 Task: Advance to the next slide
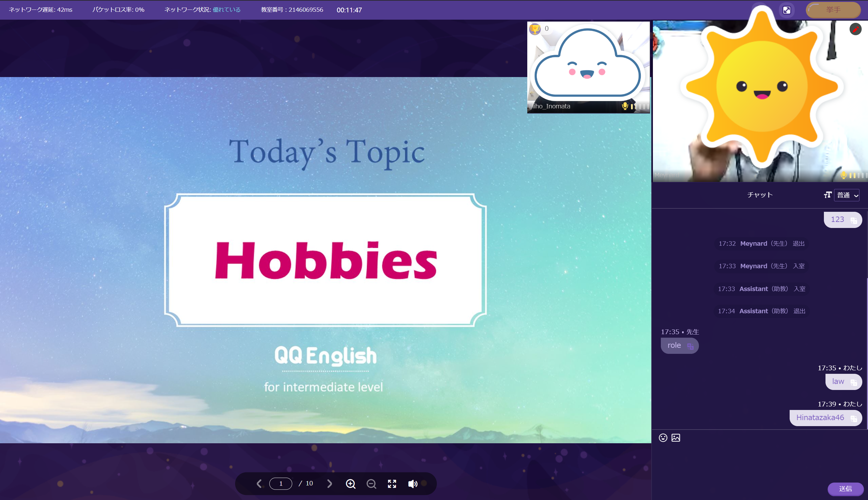329,484
